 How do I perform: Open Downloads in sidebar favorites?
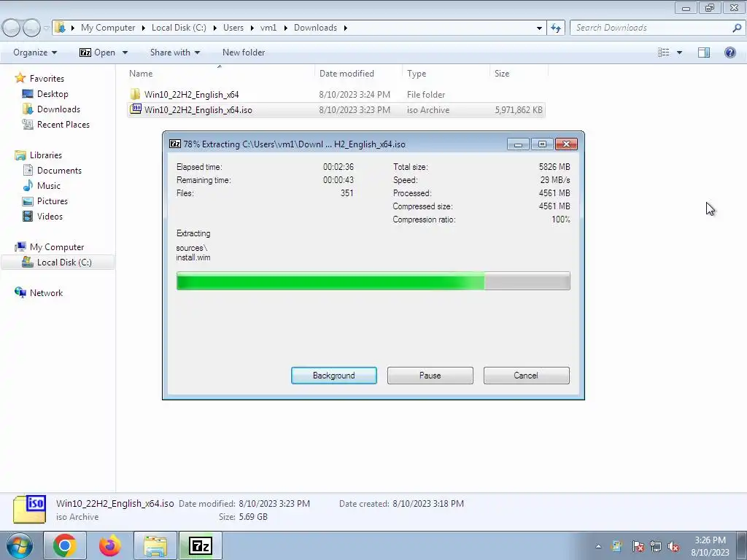click(58, 109)
